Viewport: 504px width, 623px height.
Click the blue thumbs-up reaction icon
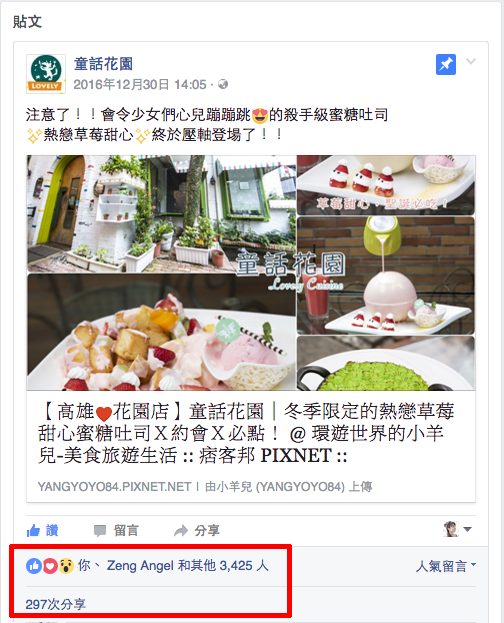point(34,566)
